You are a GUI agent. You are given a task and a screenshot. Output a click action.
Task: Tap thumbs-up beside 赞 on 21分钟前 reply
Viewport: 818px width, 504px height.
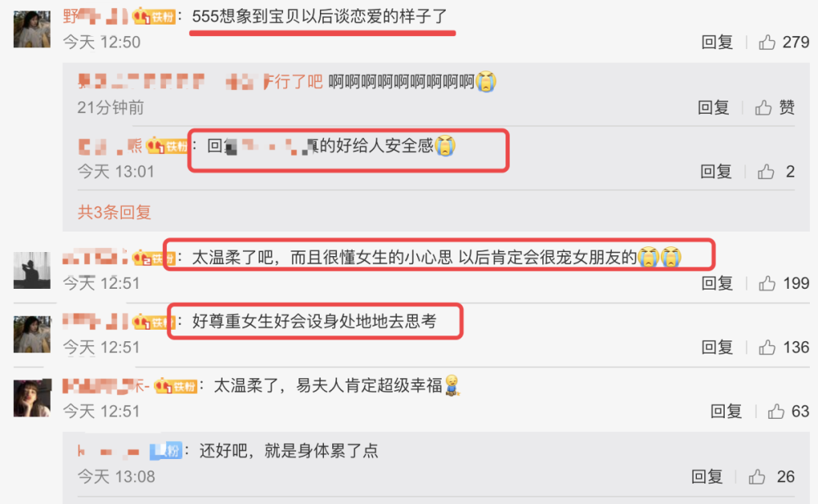tap(763, 107)
